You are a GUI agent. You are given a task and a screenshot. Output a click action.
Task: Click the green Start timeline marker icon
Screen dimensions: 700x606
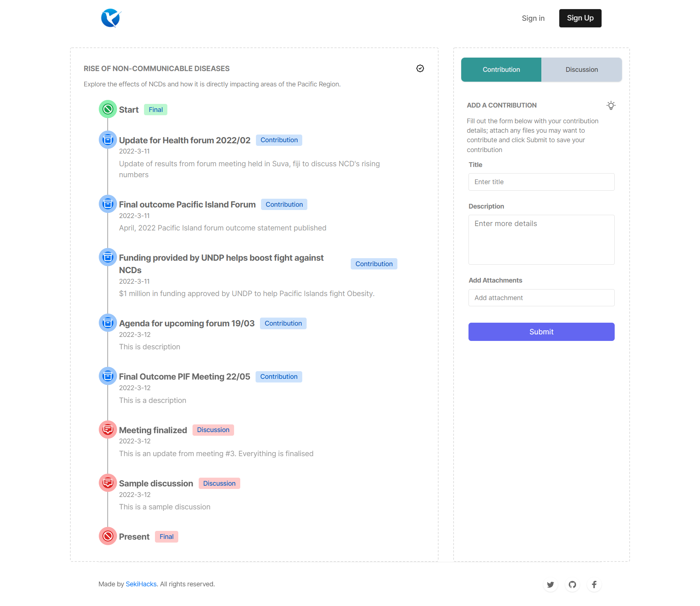coord(108,109)
